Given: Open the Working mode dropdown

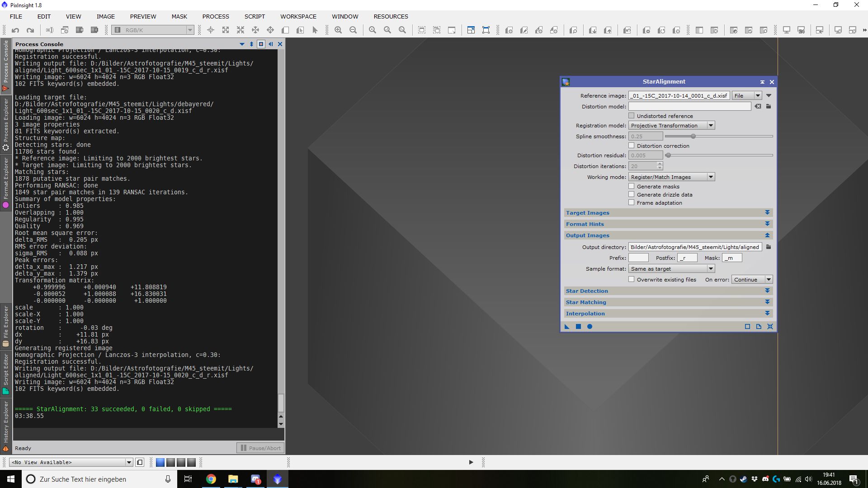Looking at the screenshot, I should click(x=672, y=177).
